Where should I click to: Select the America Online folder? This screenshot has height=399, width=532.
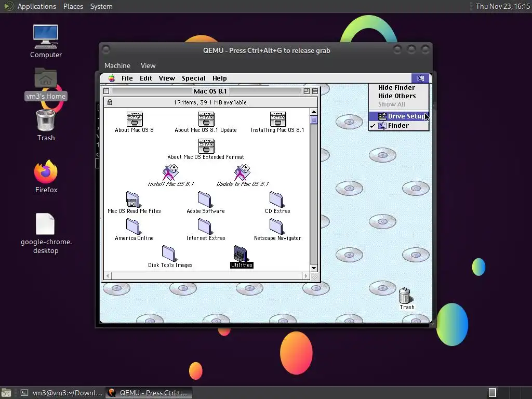click(x=132, y=227)
